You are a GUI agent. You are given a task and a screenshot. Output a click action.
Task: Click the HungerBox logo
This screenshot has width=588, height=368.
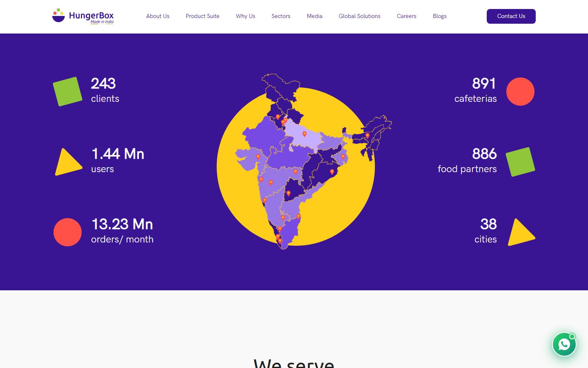click(83, 16)
